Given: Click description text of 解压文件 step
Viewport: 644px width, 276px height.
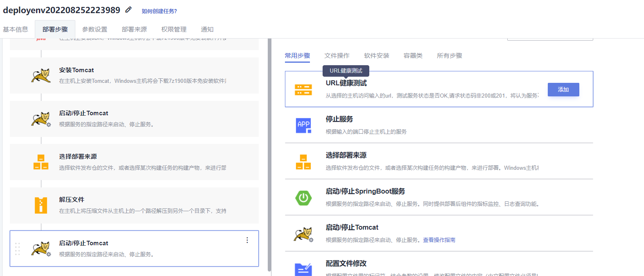Looking at the screenshot, I should click(142, 211).
